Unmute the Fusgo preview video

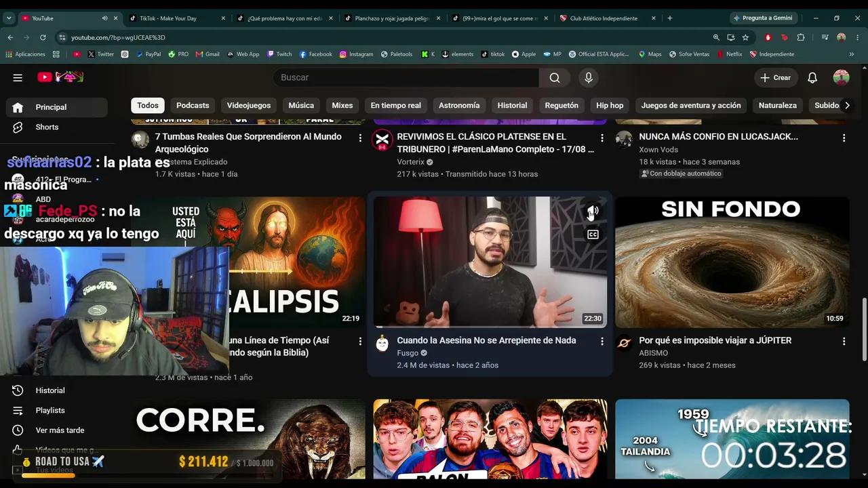[593, 212]
